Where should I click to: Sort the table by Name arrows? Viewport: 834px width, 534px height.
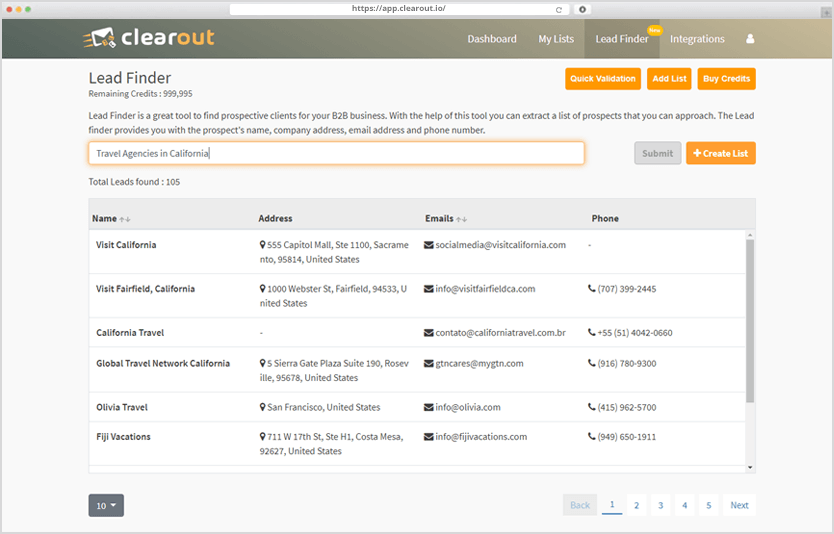pyautogui.click(x=125, y=219)
